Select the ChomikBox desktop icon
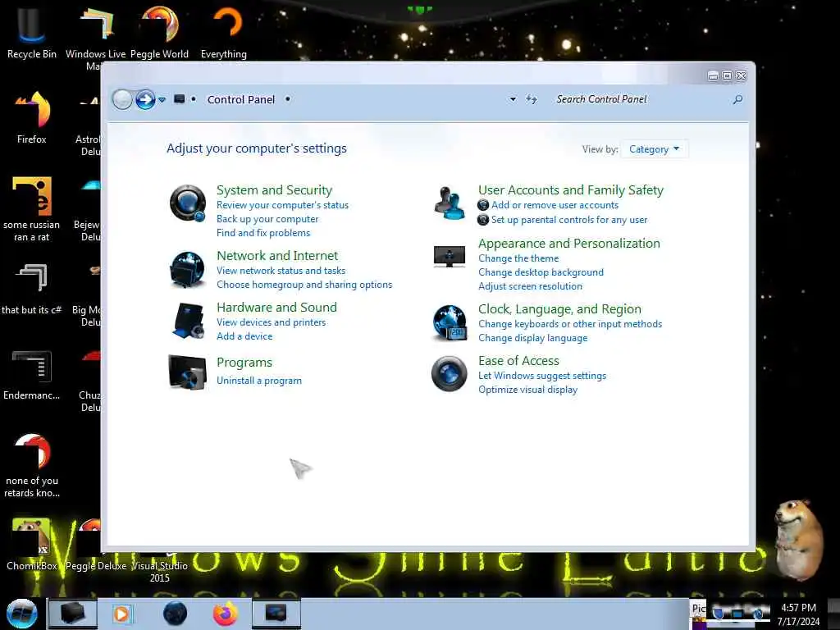The image size is (840, 630). (32, 544)
